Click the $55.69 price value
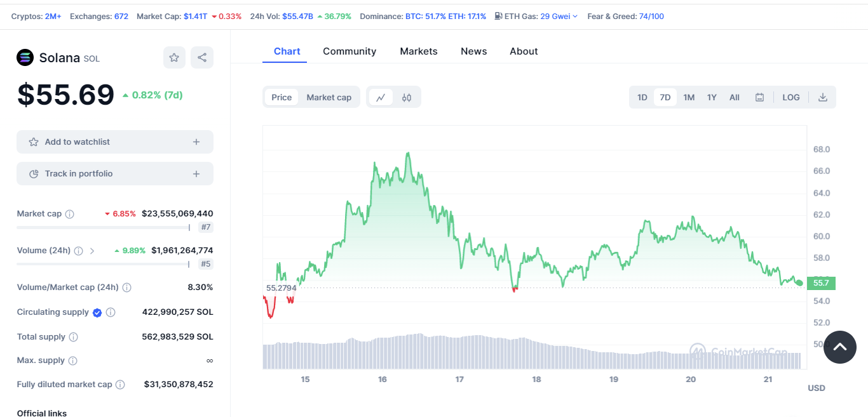 pyautogui.click(x=66, y=95)
